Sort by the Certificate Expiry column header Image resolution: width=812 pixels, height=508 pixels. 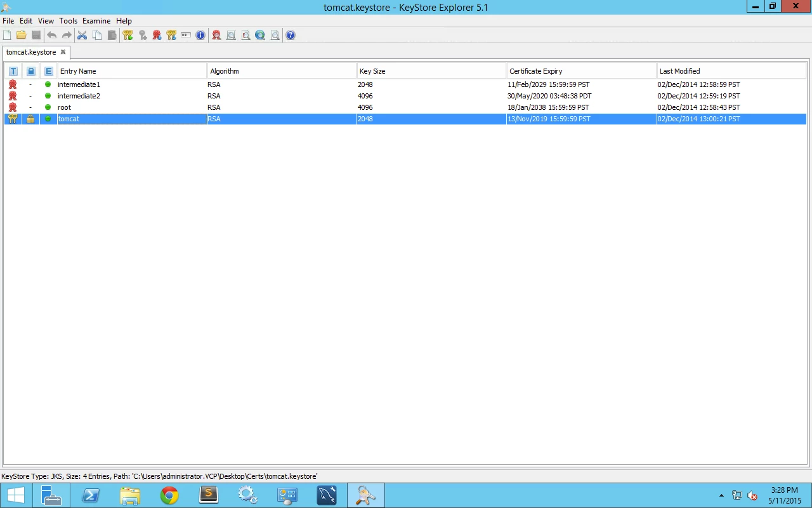(x=581, y=71)
